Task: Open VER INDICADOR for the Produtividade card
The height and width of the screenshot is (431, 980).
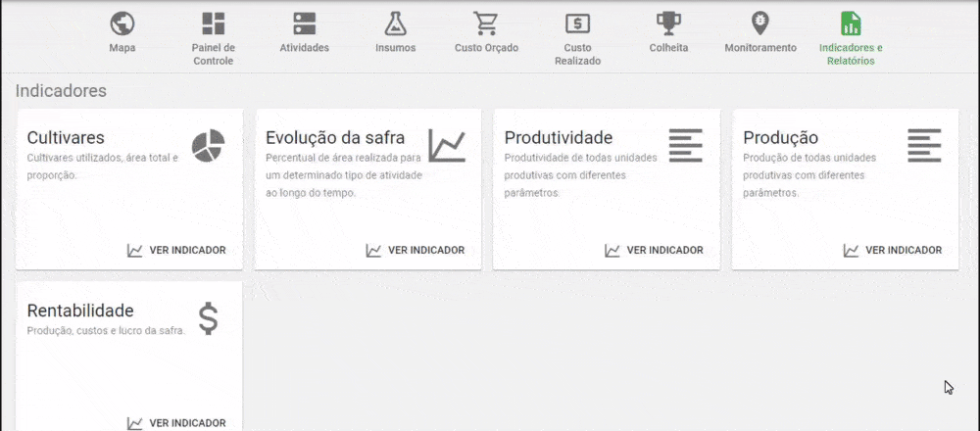Action: point(654,250)
